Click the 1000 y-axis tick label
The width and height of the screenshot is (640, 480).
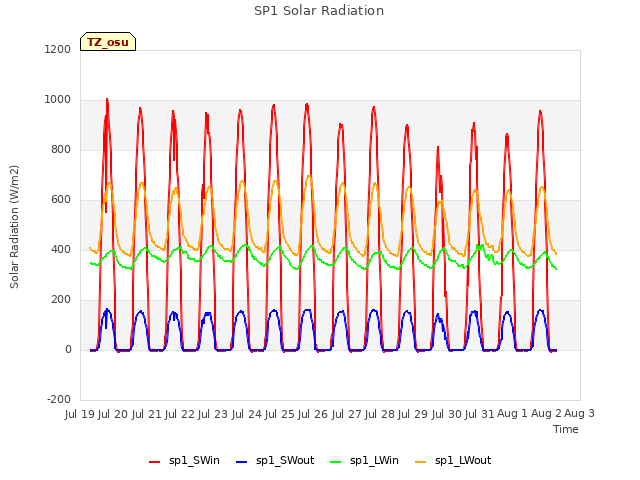(x=58, y=99)
